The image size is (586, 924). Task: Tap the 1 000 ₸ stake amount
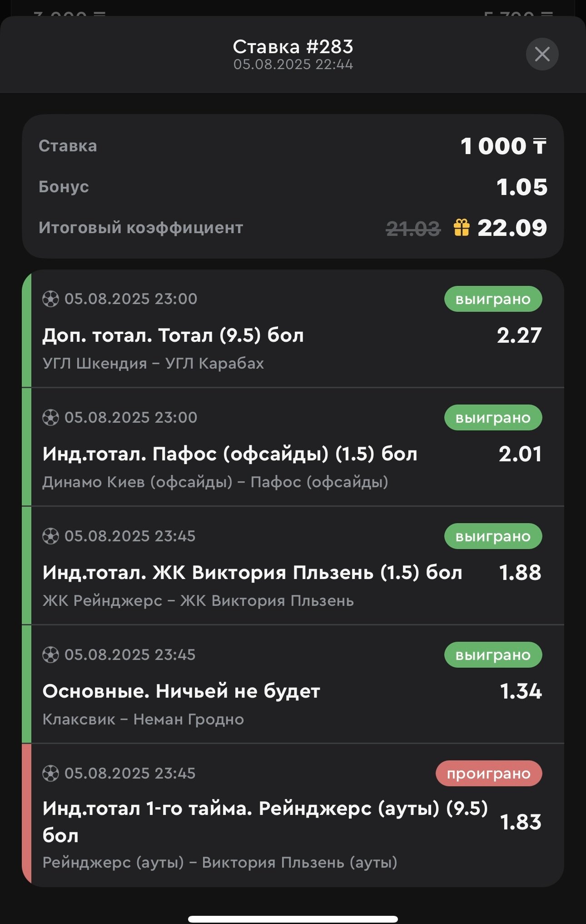(x=503, y=146)
